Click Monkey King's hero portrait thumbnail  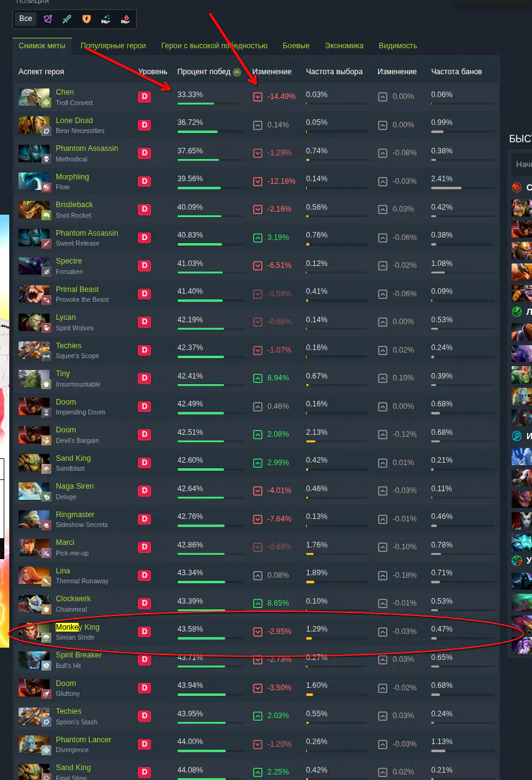click(34, 632)
